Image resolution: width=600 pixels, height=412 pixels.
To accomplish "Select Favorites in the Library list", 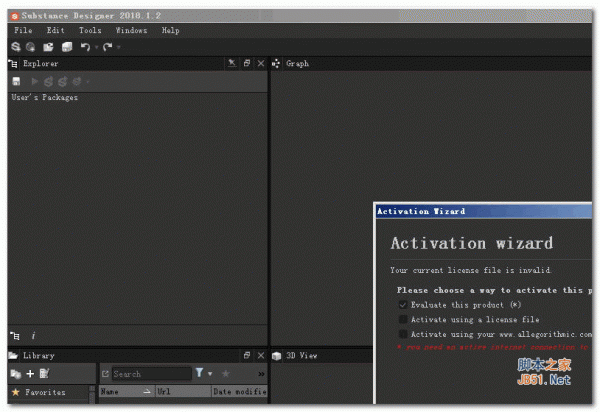I will pos(44,392).
